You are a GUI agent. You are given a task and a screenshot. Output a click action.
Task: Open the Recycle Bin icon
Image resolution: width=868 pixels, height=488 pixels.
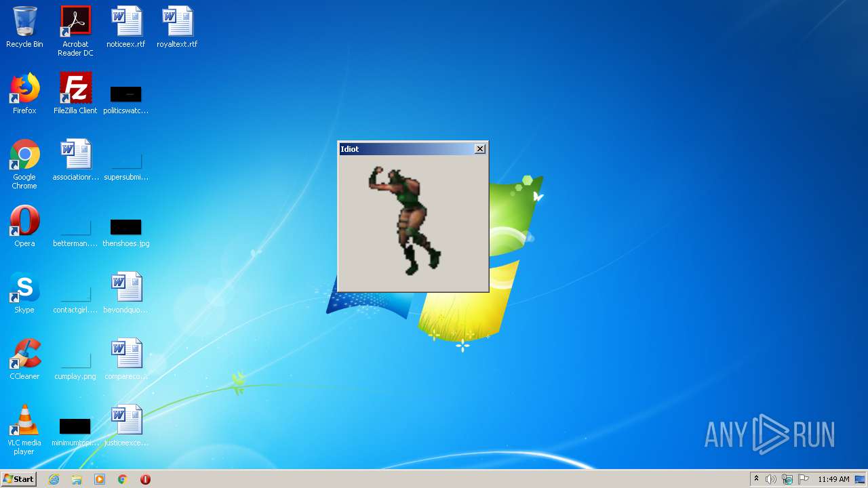[24, 27]
